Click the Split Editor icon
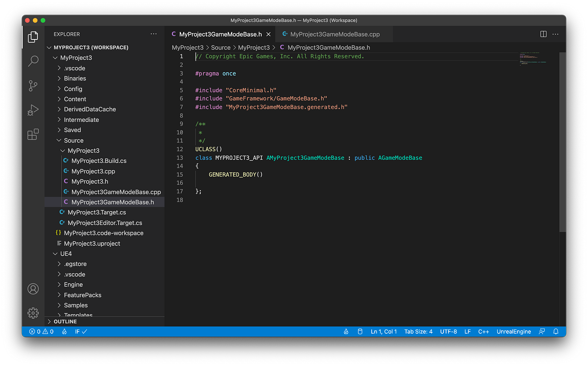The height and width of the screenshot is (366, 588). pyautogui.click(x=543, y=34)
